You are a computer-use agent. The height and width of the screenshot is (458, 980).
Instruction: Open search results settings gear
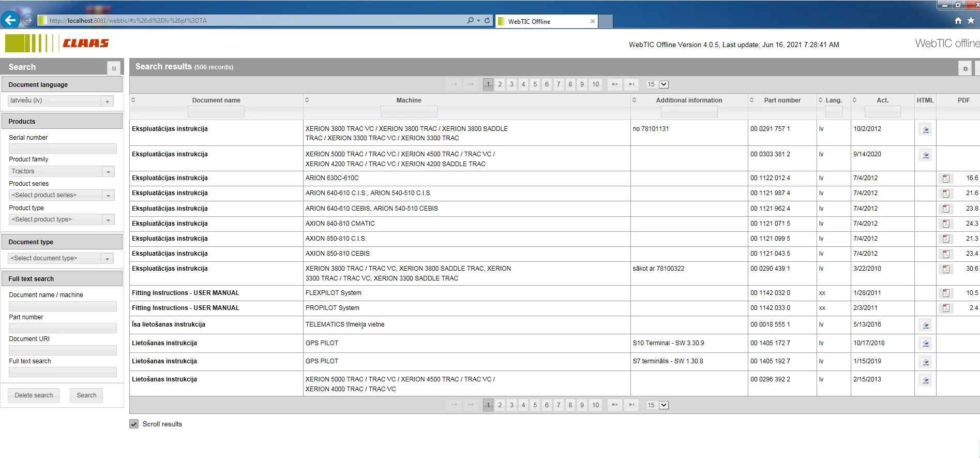[x=965, y=68]
